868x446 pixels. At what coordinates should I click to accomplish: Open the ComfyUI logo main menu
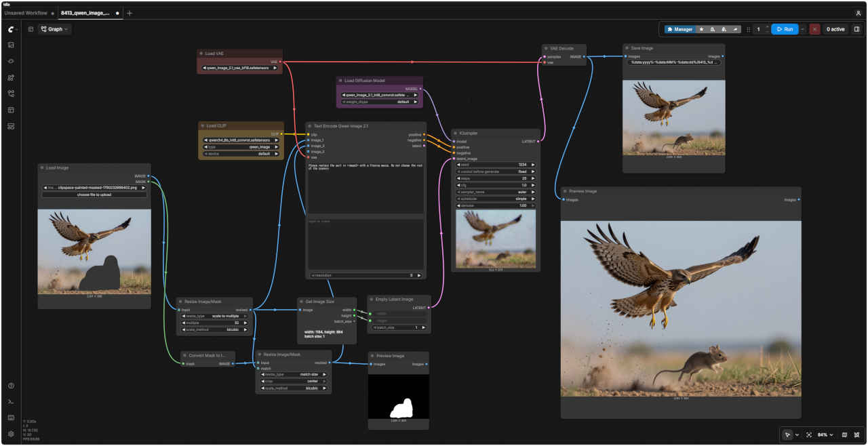click(x=11, y=29)
